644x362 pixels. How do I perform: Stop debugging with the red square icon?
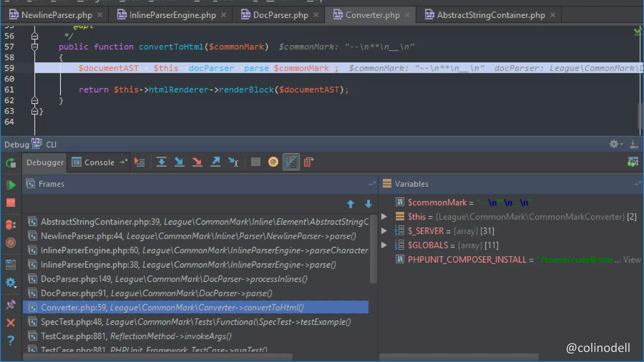point(11,203)
